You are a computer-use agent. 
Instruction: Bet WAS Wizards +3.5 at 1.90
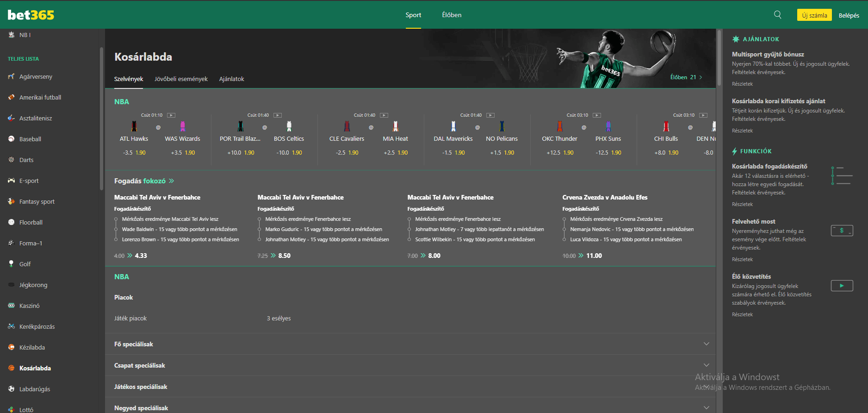pyautogui.click(x=183, y=153)
